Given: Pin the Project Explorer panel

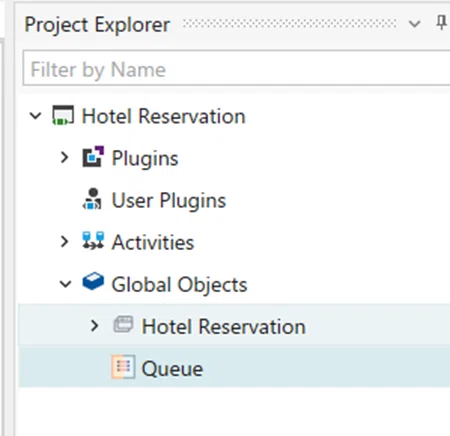Looking at the screenshot, I should coord(442,23).
